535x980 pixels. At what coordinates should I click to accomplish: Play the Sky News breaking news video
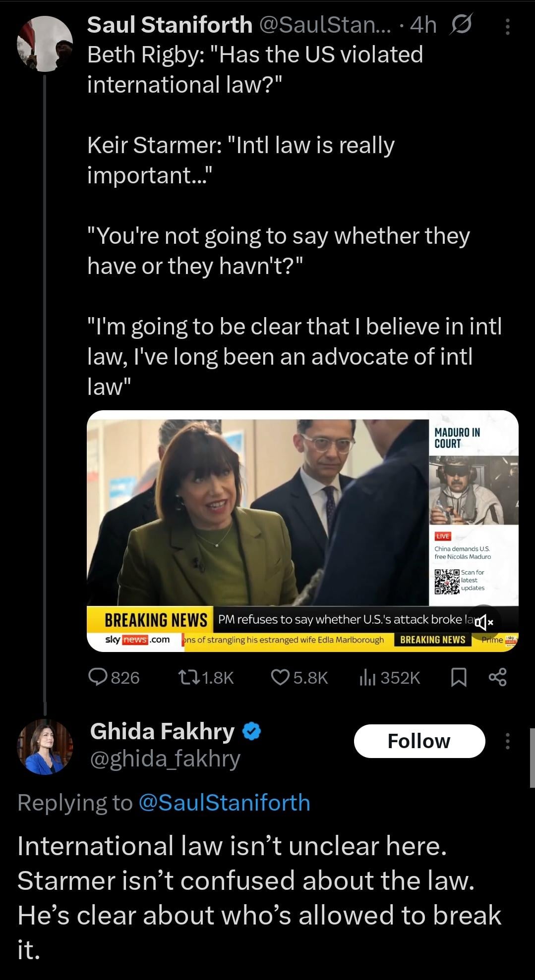coord(302,530)
